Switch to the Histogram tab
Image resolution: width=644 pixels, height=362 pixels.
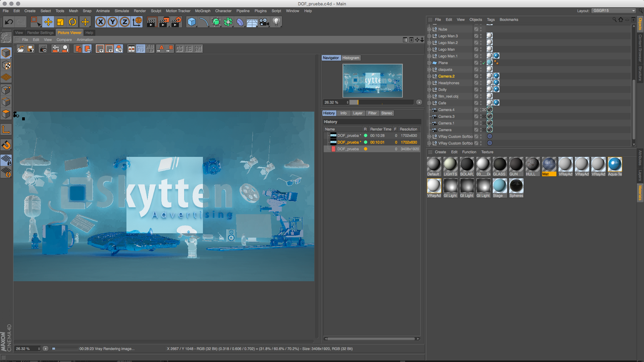pos(351,58)
